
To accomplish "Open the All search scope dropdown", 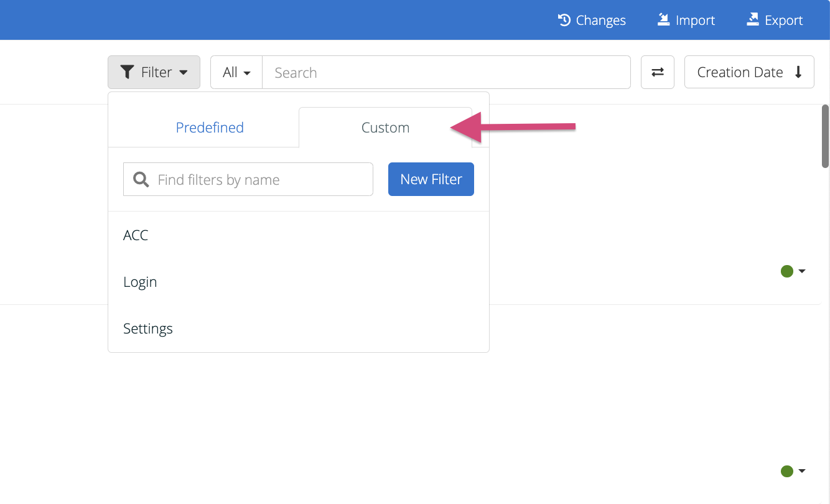I will pyautogui.click(x=236, y=72).
